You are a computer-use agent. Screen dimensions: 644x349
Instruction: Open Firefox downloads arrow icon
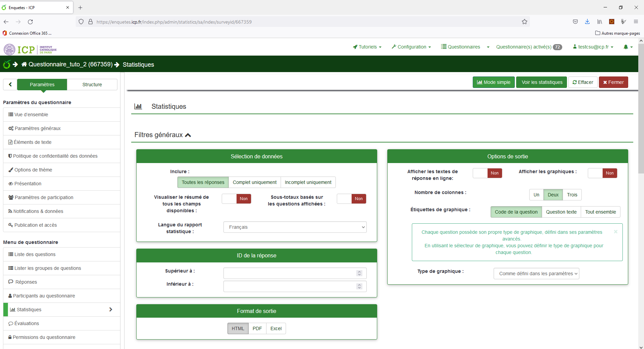click(587, 22)
